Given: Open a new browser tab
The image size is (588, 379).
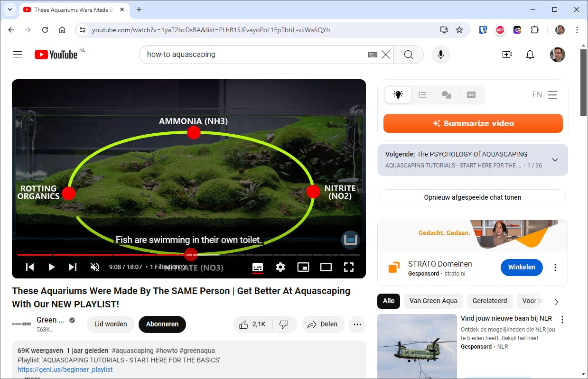Looking at the screenshot, I should (x=139, y=9).
